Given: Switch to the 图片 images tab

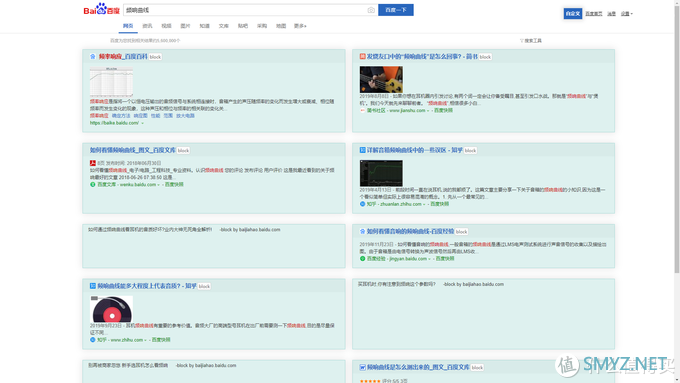Looking at the screenshot, I should click(185, 26).
